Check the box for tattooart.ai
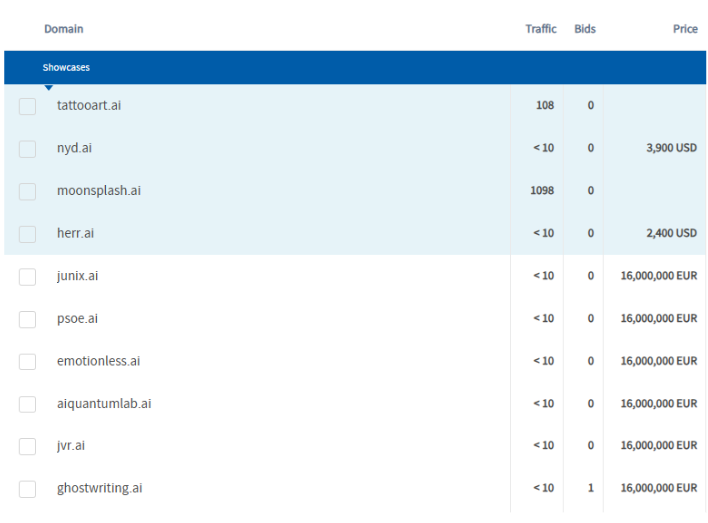Image resolution: width=708 pixels, height=523 pixels. 28,106
